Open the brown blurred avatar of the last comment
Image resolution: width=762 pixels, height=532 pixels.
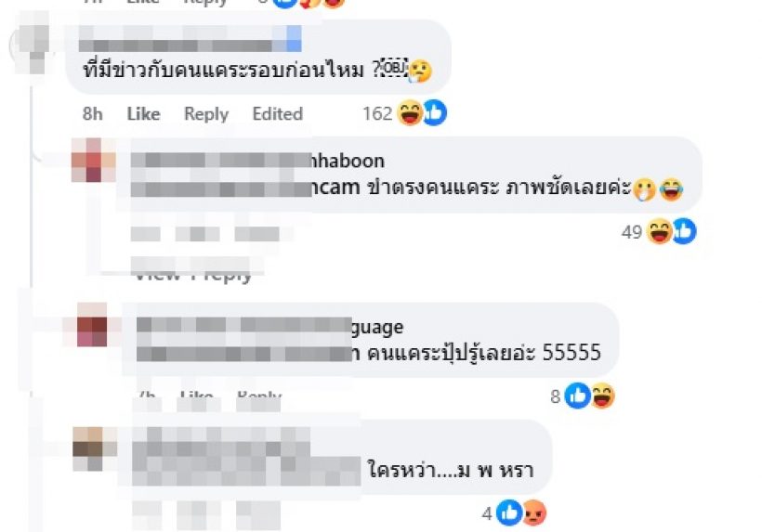(95, 449)
